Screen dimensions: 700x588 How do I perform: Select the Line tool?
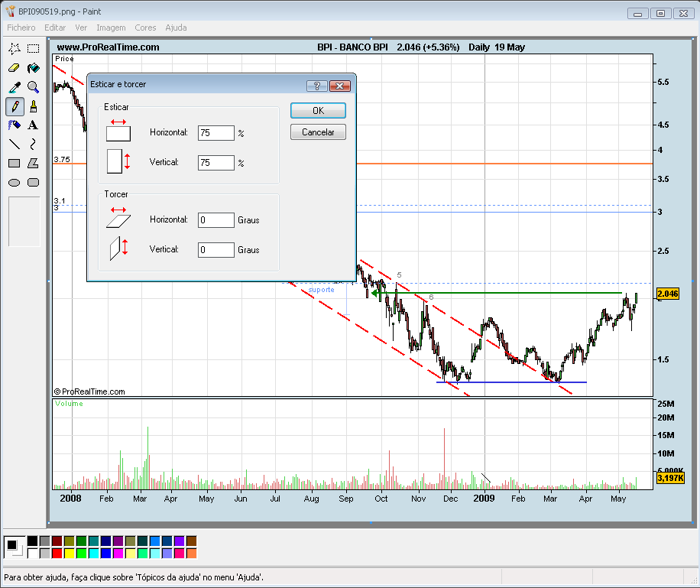15,144
